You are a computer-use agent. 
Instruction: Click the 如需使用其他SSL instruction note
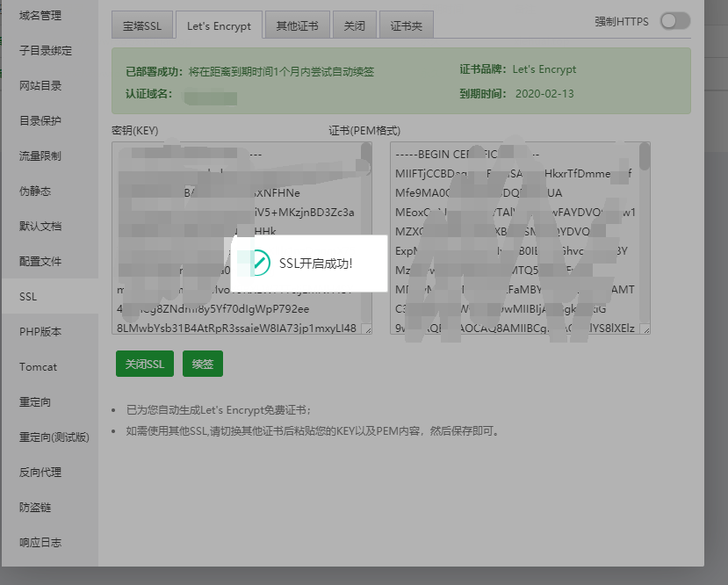[x=313, y=431]
